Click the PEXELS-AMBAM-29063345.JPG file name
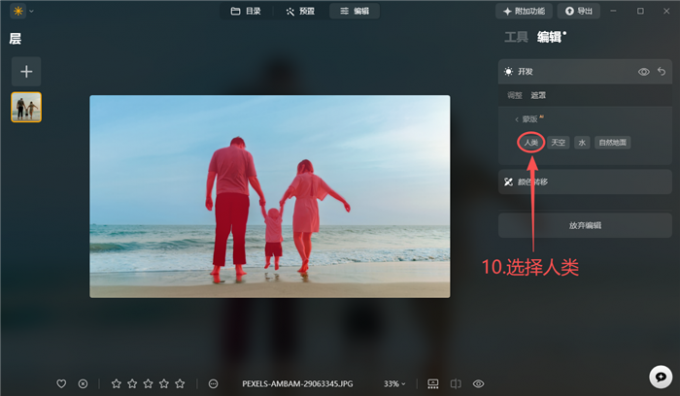Viewport: 680px width, 396px height. (298, 383)
